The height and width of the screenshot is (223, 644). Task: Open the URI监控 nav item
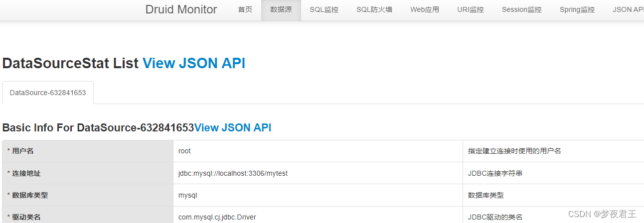point(471,9)
